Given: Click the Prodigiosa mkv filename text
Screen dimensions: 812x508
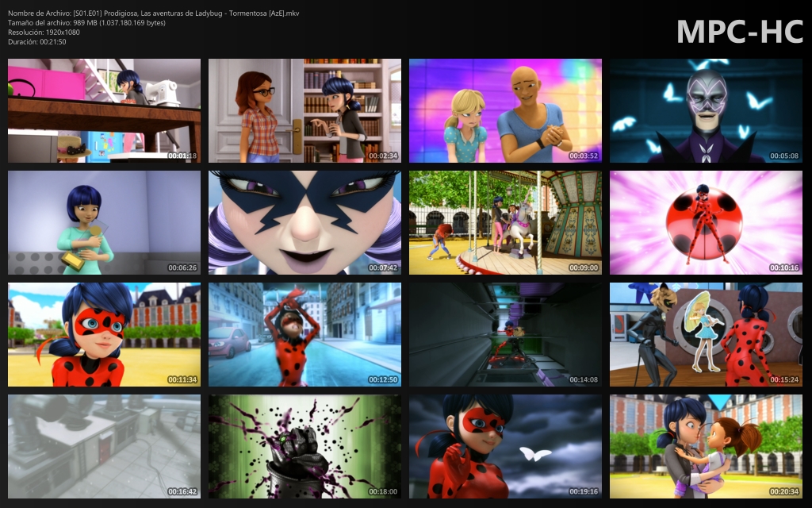Looking at the screenshot, I should (155, 13).
